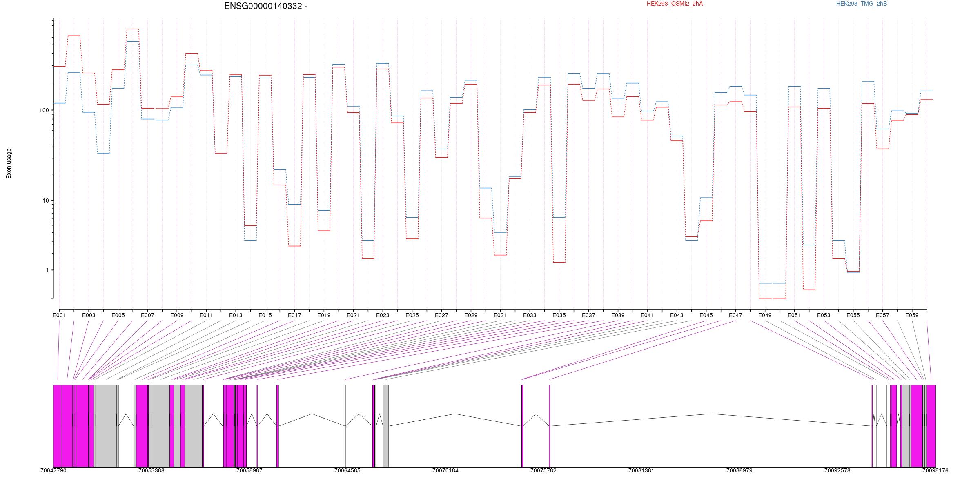Click genomic coordinate 70075782
Screen dimensions: 980x490
tap(543, 470)
